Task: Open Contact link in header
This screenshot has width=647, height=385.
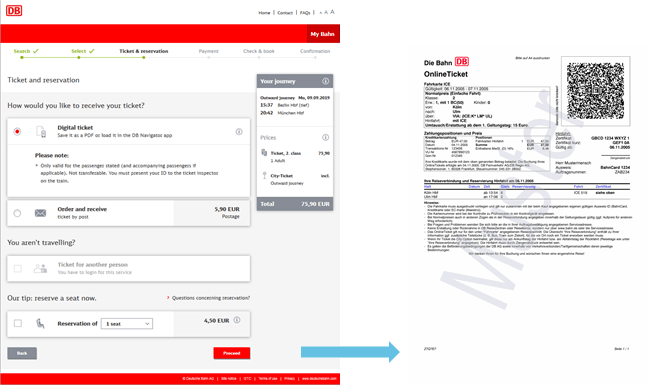Action: (285, 13)
